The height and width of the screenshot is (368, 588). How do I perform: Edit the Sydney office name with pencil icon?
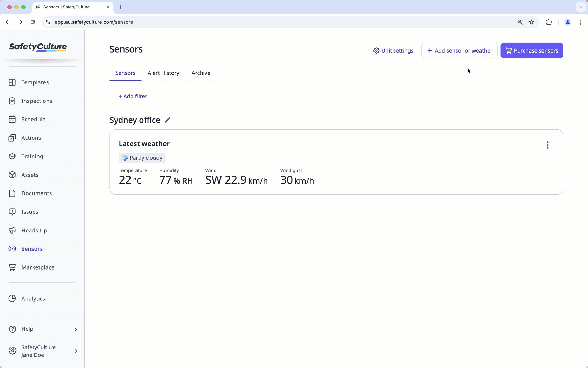pos(168,120)
